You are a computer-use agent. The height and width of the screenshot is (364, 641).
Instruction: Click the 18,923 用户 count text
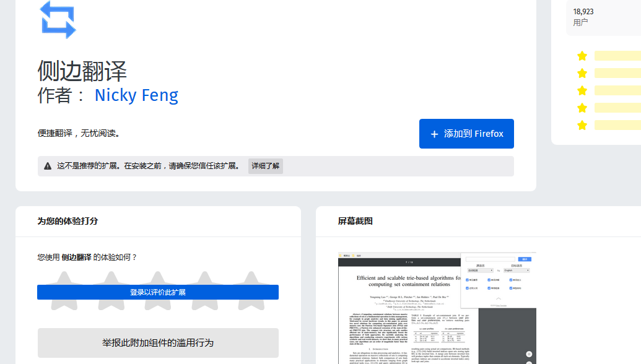pyautogui.click(x=583, y=17)
